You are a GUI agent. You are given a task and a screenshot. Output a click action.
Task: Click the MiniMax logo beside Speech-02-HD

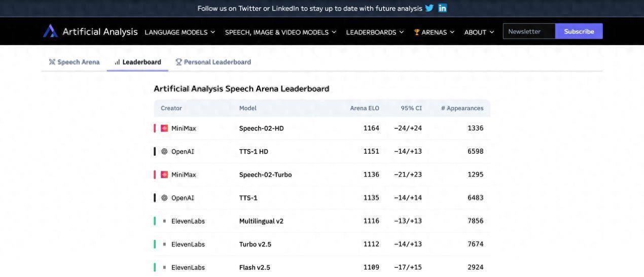tap(164, 128)
